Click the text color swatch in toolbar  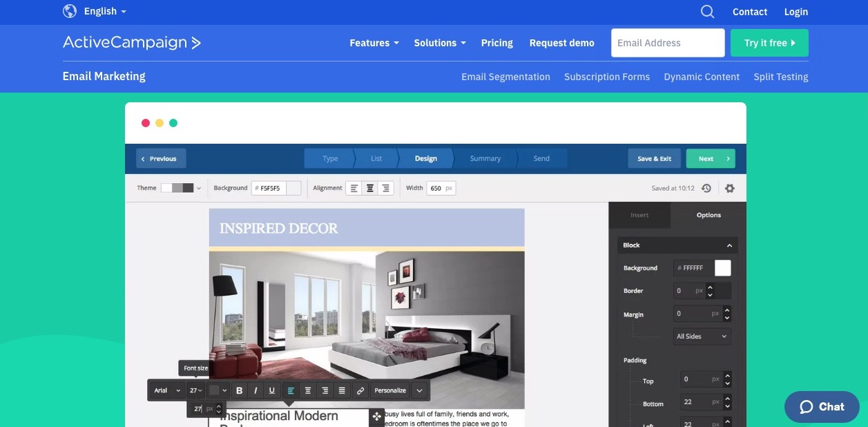(x=214, y=390)
